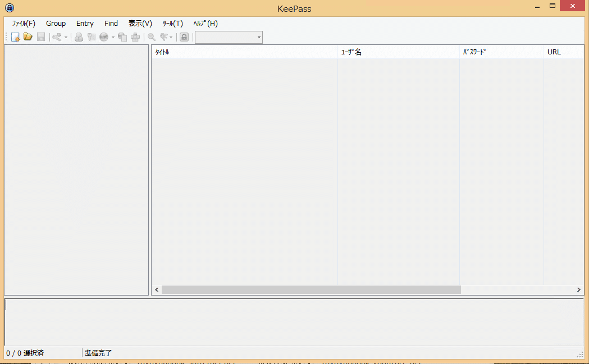Click the Lock Workspace padlock icon

[184, 37]
